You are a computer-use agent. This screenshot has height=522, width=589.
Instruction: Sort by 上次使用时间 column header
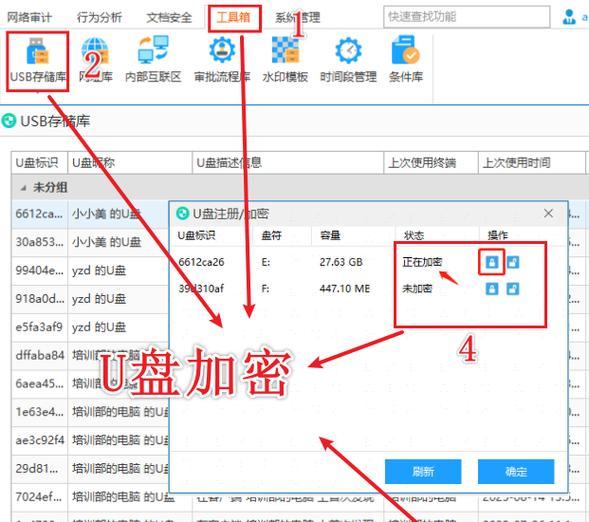pos(532,163)
